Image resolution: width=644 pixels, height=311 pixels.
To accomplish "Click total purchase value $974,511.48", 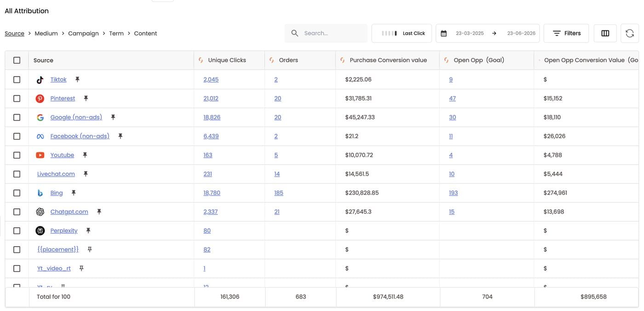I will [x=388, y=297].
